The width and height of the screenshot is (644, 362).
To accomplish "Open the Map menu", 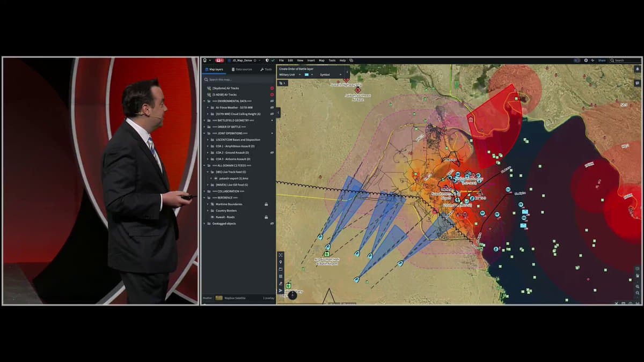I will point(321,60).
